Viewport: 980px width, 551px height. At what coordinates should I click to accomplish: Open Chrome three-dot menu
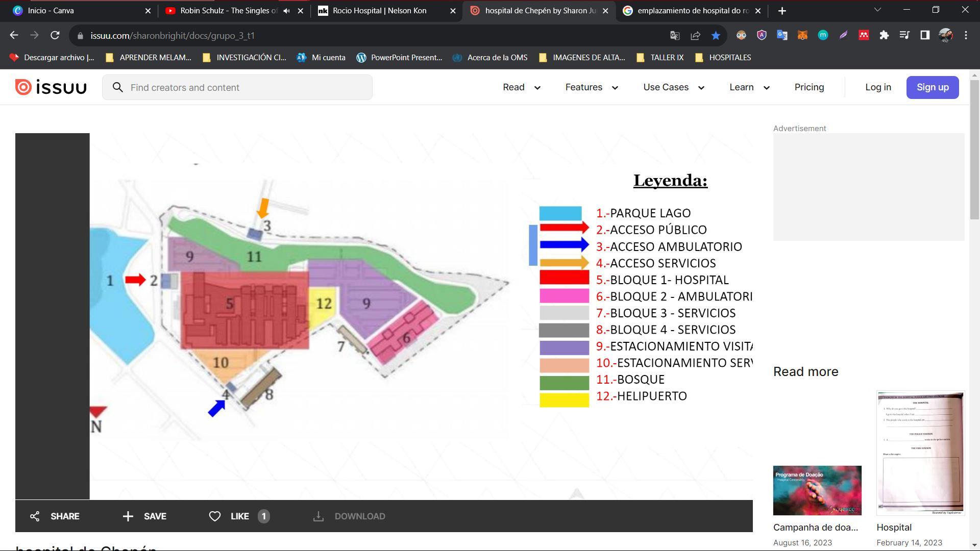click(x=966, y=35)
